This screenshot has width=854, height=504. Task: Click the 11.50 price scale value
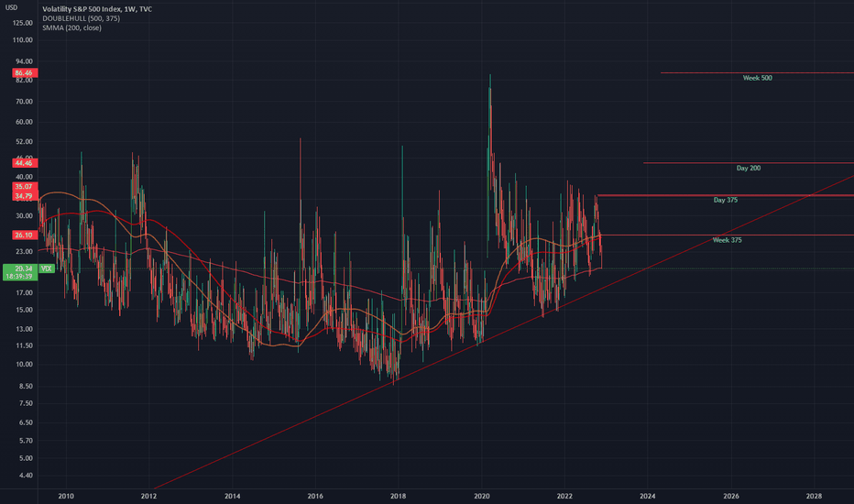[24, 346]
